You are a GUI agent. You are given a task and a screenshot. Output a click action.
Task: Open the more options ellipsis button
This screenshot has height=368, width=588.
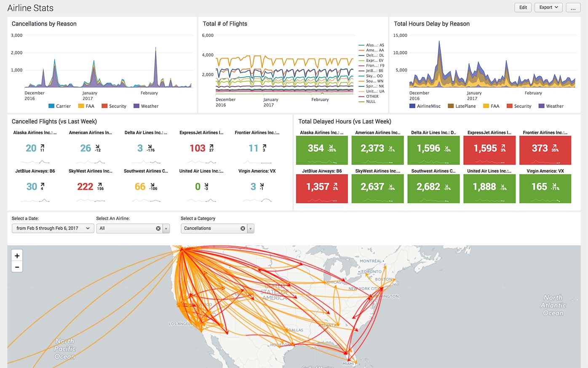(573, 8)
